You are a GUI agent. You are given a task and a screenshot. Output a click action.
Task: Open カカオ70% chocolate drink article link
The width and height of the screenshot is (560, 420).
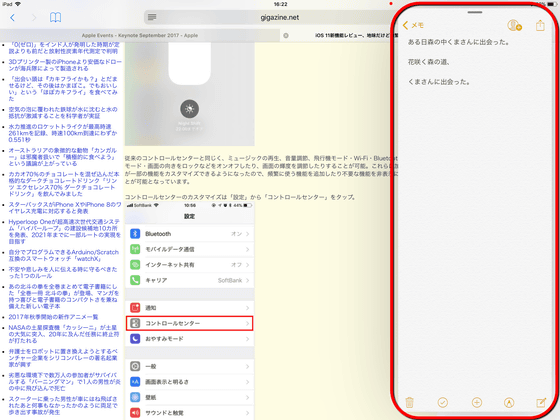pos(64,184)
